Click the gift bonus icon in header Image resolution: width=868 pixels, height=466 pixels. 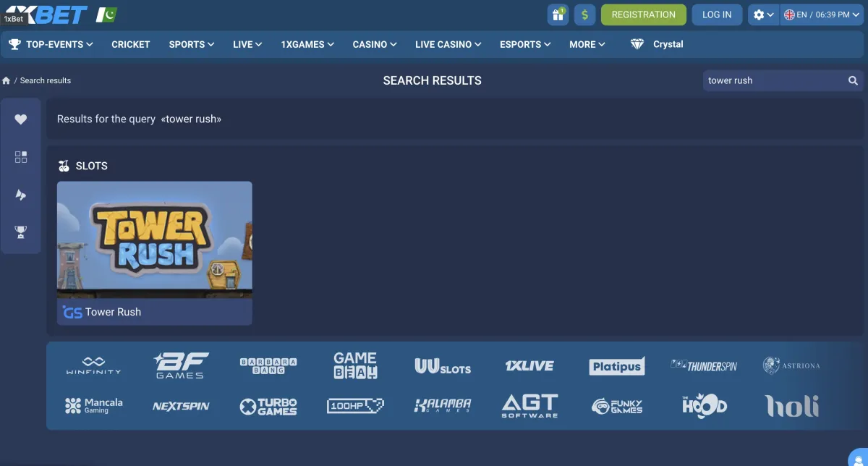tap(558, 14)
